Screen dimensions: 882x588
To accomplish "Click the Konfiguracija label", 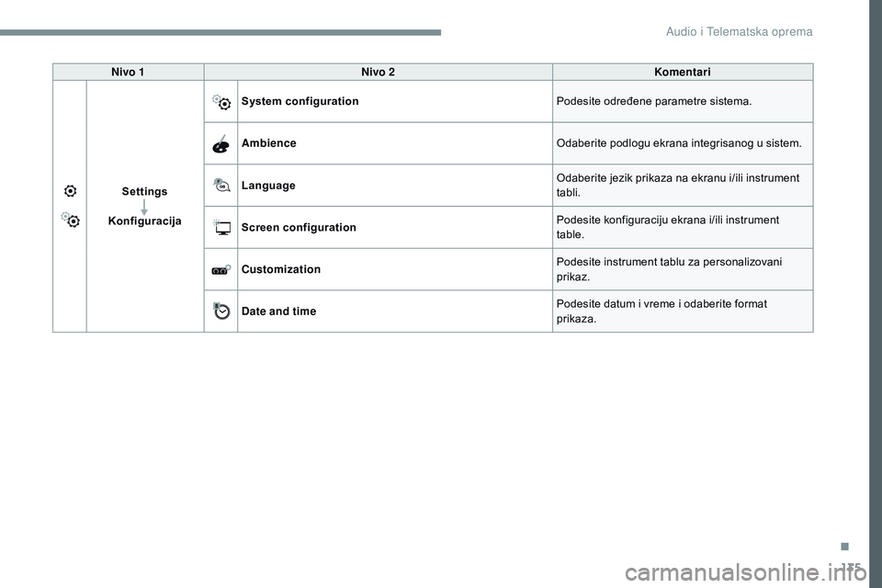I will tap(144, 220).
